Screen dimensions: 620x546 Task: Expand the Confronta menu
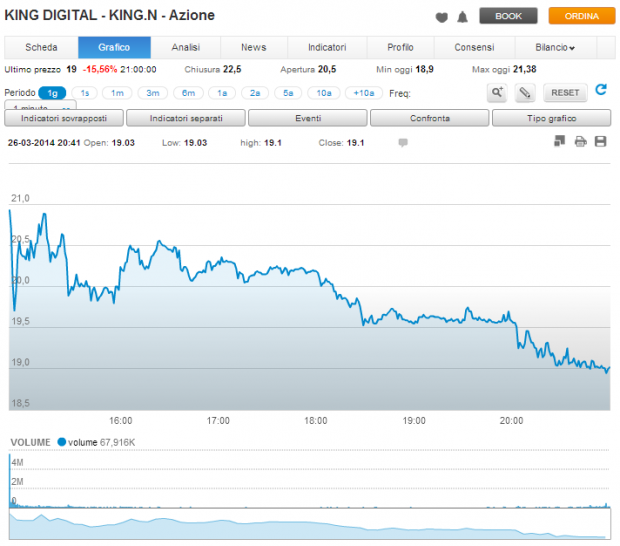(429, 118)
